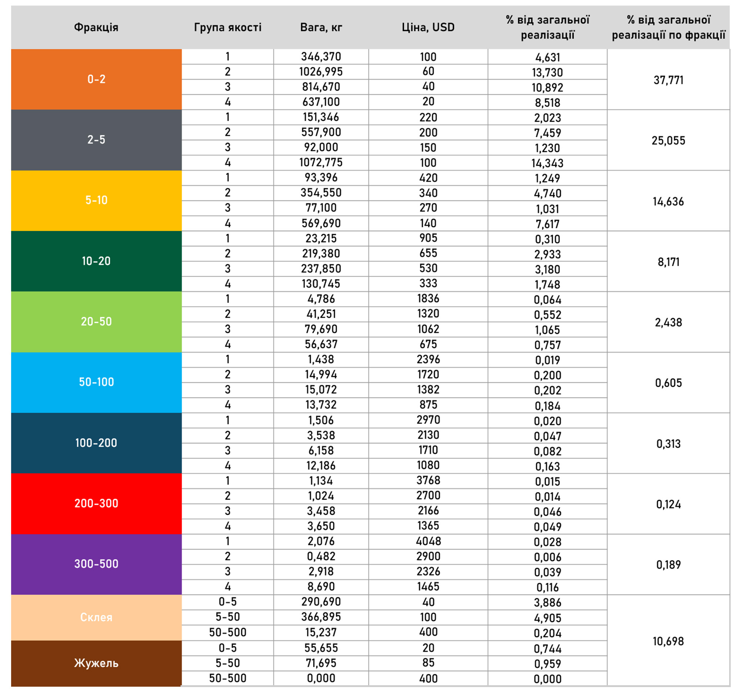Click the fraction total cell 10,698
Screen dimensions: 747x700
click(668, 641)
